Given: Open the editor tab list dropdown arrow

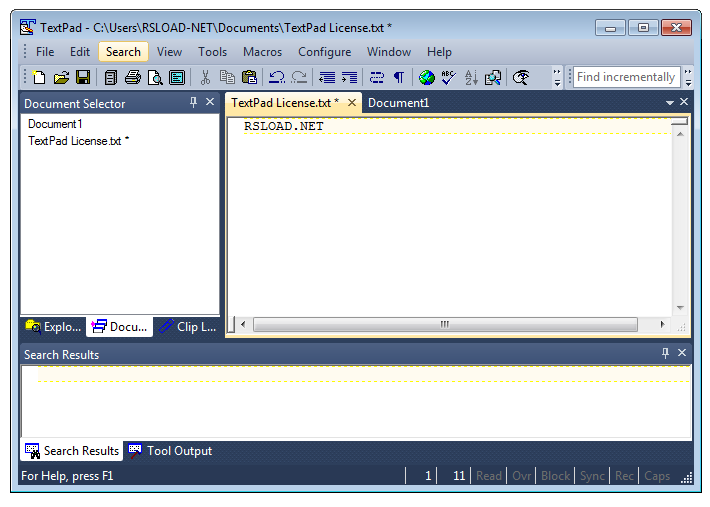Looking at the screenshot, I should tap(670, 103).
